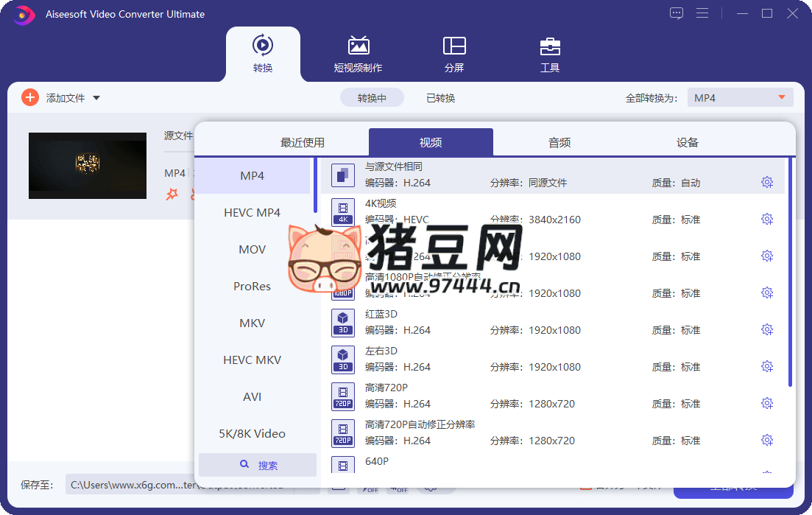Image resolution: width=812 pixels, height=515 pixels.
Task: Switch to the 设备 device tab
Action: click(x=688, y=143)
